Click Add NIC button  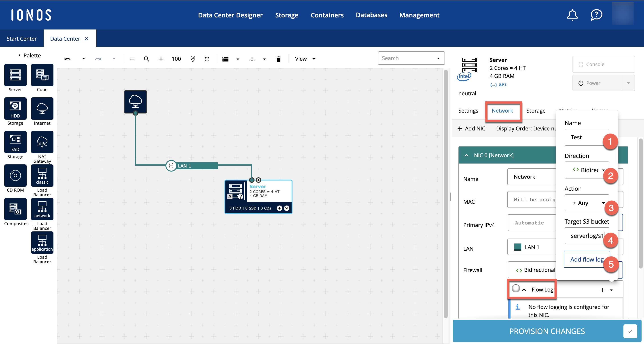click(x=471, y=128)
